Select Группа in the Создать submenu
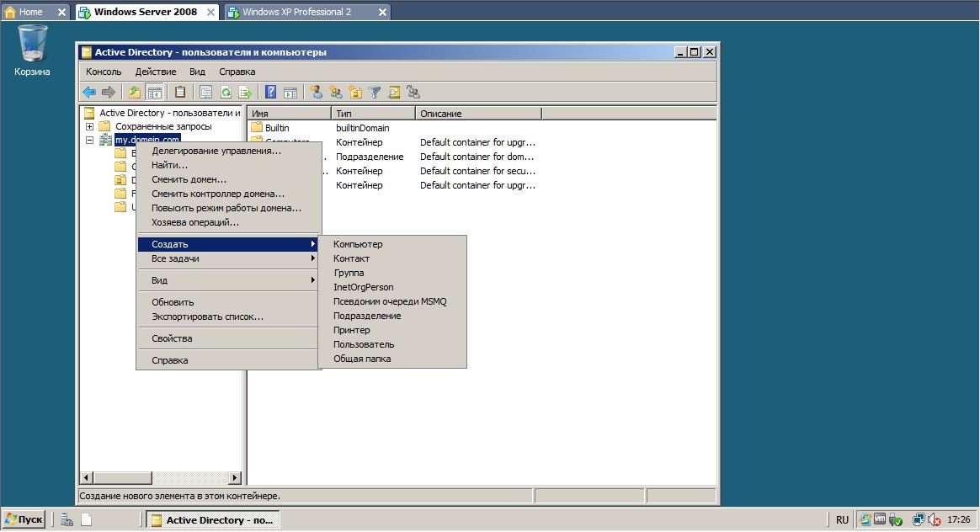 point(392,274)
